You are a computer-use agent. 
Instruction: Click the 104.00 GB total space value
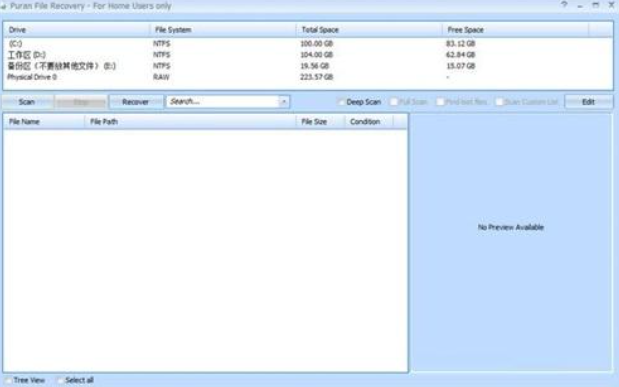click(317, 54)
